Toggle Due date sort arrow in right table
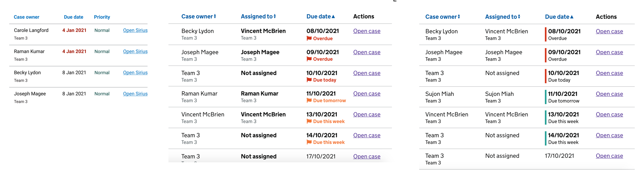 571,17
